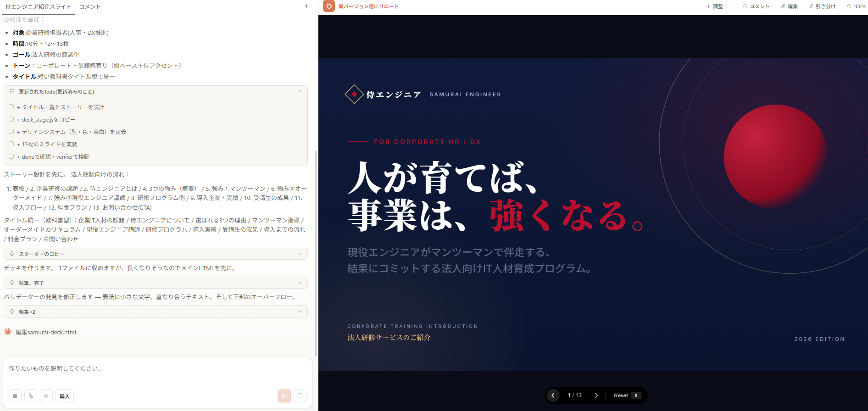Expand the 編集×2 section
The image size is (868, 411).
tap(300, 311)
